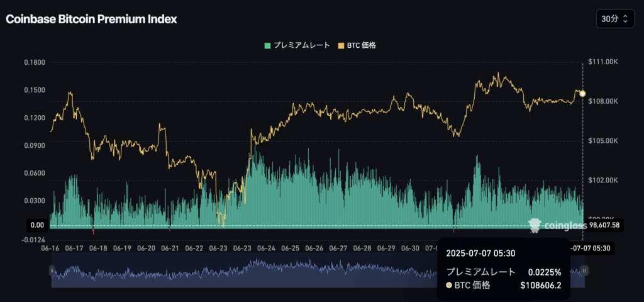Click the 0.0900 left axis label
The height and width of the screenshot is (302, 644).
35,145
